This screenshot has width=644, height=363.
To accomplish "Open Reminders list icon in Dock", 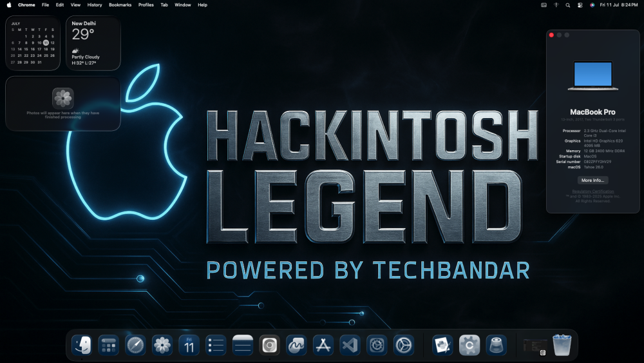I will [216, 345].
